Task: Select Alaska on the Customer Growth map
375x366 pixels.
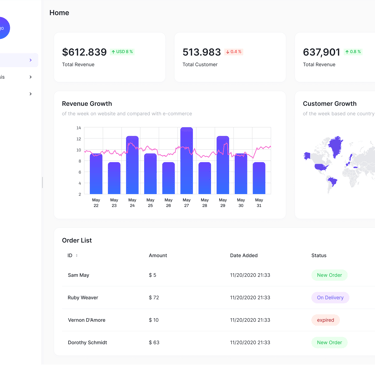Action: tap(307, 156)
